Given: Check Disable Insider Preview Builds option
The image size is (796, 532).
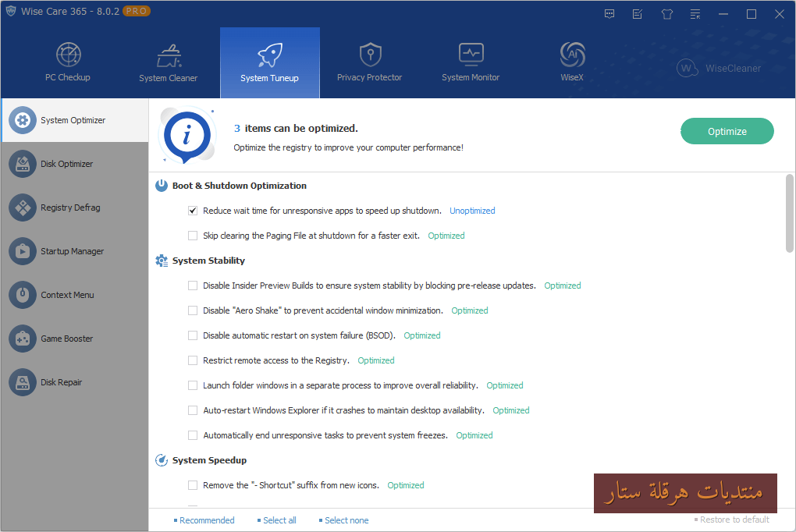Looking at the screenshot, I should [193, 286].
